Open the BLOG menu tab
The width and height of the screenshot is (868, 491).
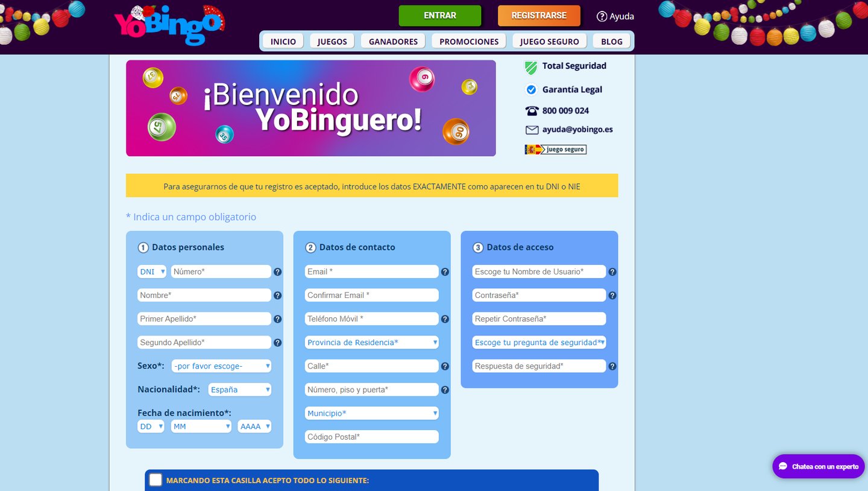click(612, 41)
